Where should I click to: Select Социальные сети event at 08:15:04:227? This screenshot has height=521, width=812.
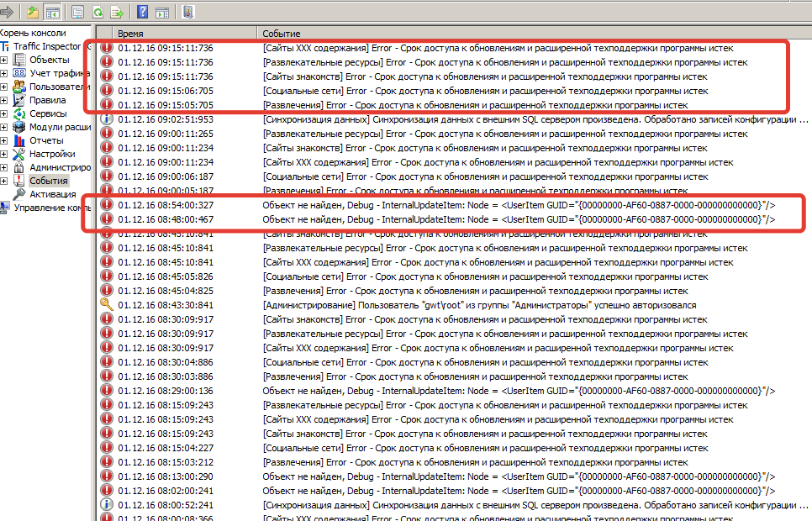tap(485, 448)
